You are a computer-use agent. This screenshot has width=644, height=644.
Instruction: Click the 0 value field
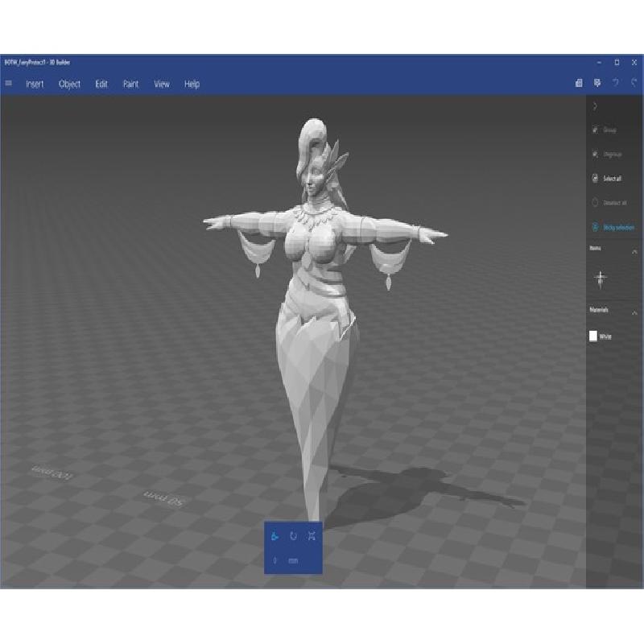(275, 560)
